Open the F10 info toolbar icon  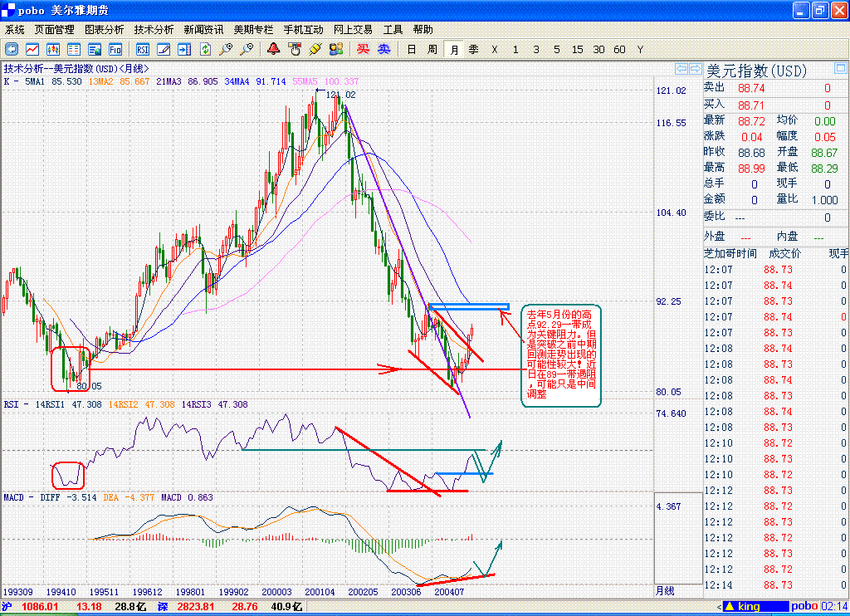pos(115,50)
